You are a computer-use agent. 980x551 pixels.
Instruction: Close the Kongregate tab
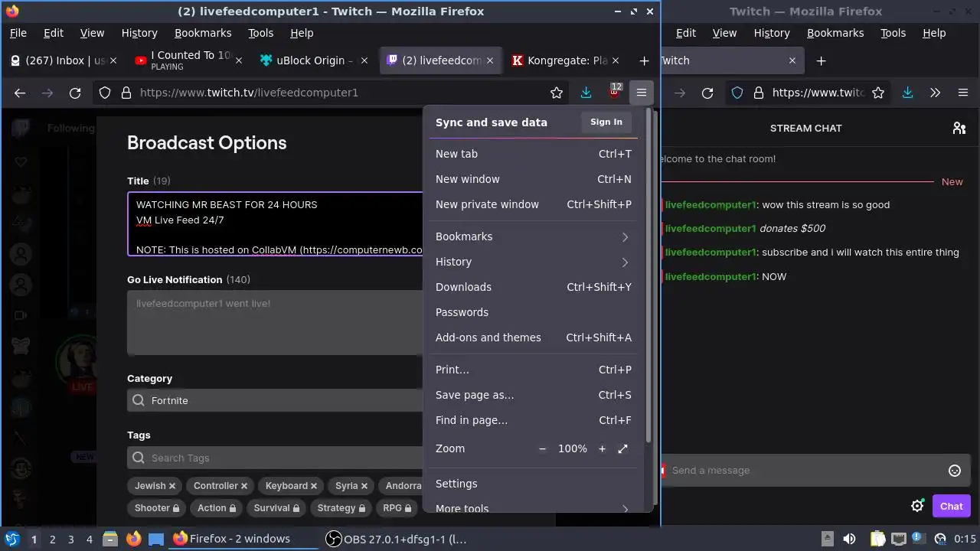[616, 60]
